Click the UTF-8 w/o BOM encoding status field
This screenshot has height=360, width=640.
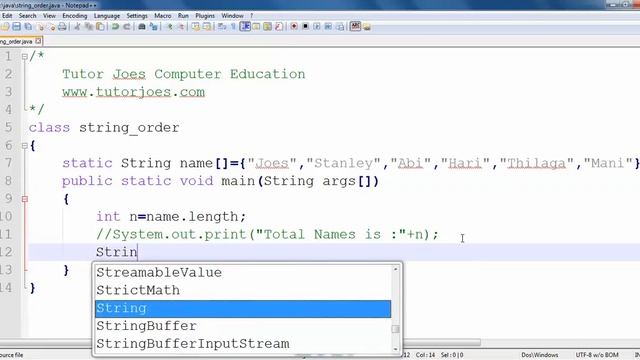point(597,355)
